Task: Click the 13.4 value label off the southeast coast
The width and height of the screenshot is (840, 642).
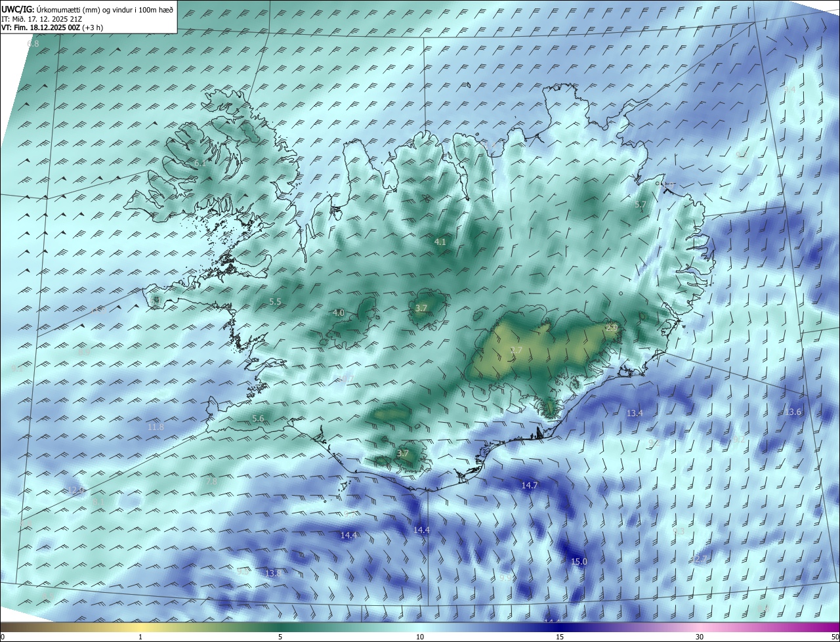Action: click(635, 413)
